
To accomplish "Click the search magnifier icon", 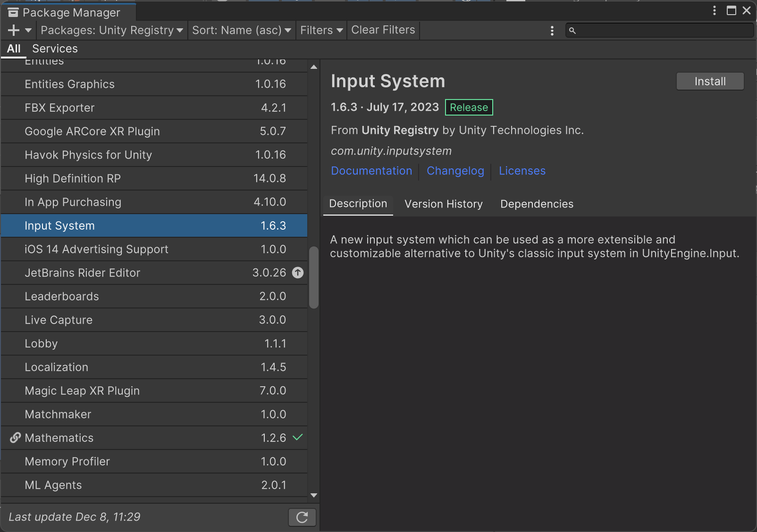I will pyautogui.click(x=572, y=31).
